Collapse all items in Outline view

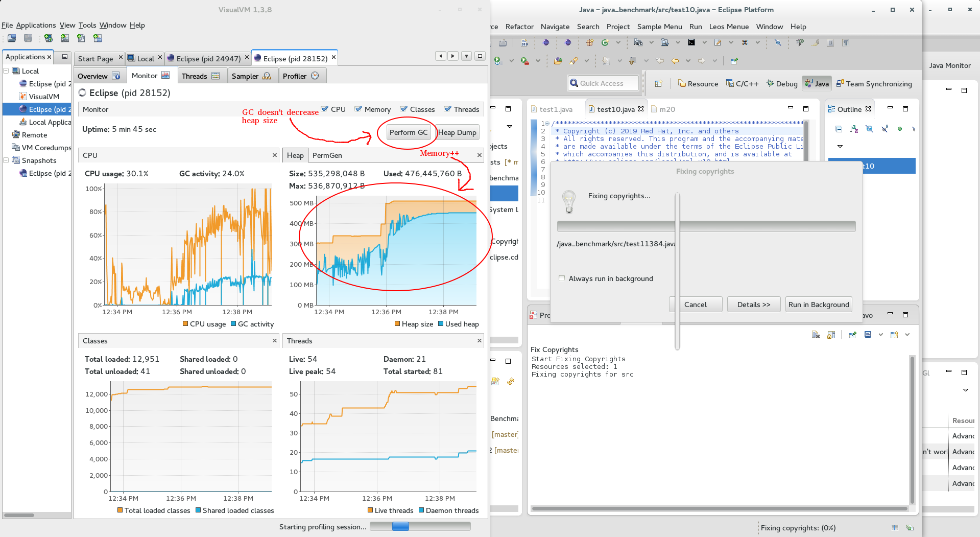(x=839, y=129)
